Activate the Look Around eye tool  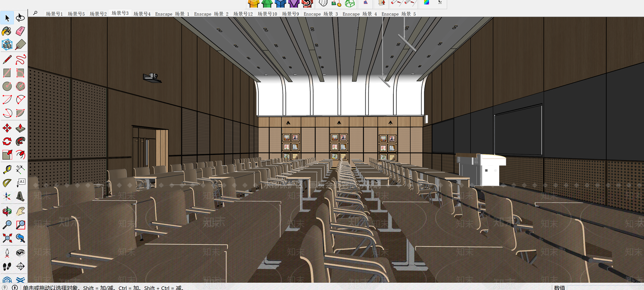point(20,253)
